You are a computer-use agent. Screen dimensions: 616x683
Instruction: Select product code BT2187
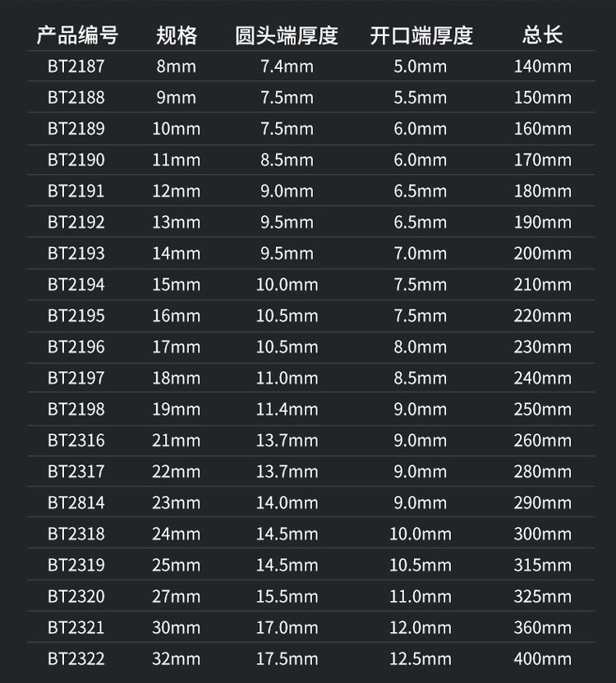click(76, 66)
